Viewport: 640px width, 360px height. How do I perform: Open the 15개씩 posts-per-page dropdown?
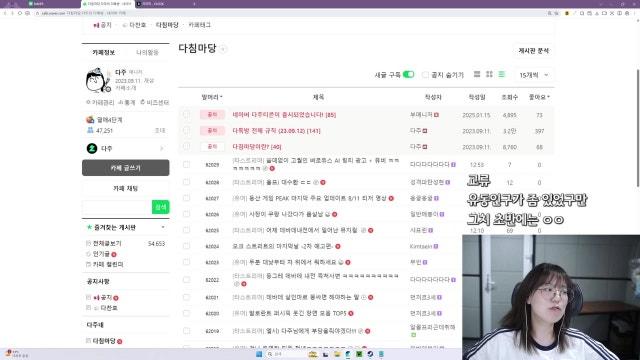coord(533,75)
